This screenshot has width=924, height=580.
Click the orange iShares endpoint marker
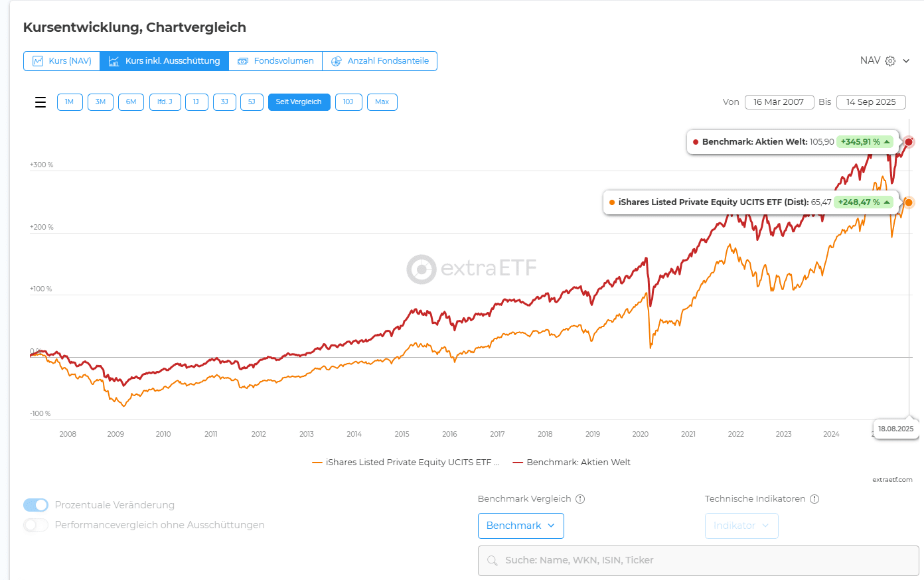pyautogui.click(x=909, y=202)
